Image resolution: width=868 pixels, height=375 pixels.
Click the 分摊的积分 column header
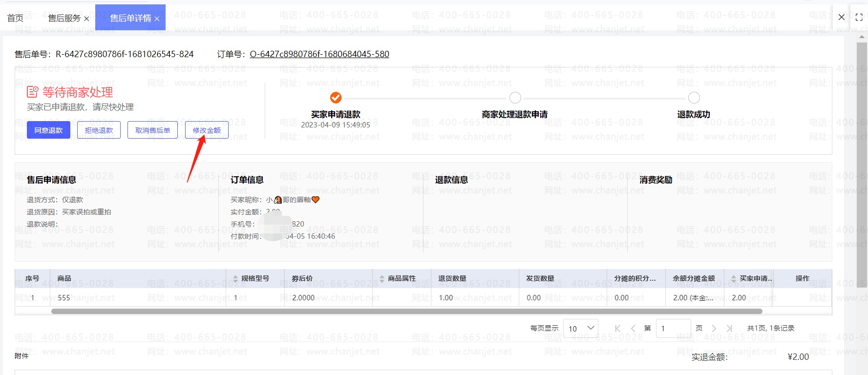[635, 278]
